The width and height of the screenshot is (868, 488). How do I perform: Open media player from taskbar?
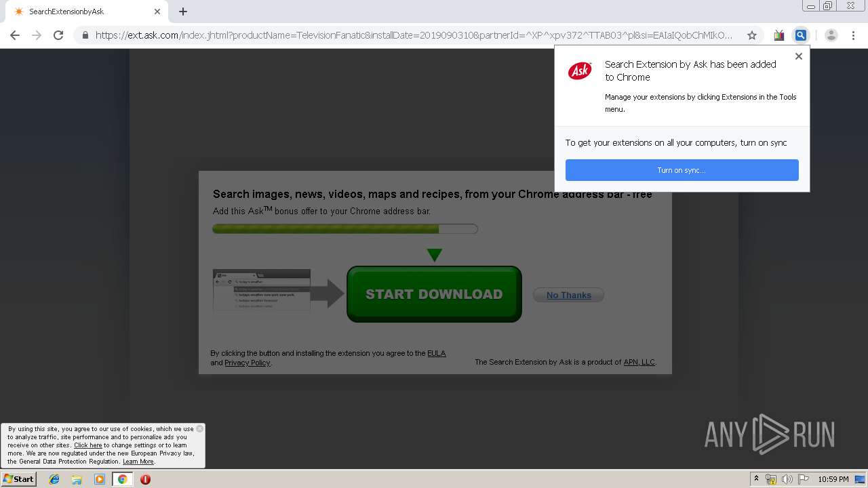coord(100,479)
